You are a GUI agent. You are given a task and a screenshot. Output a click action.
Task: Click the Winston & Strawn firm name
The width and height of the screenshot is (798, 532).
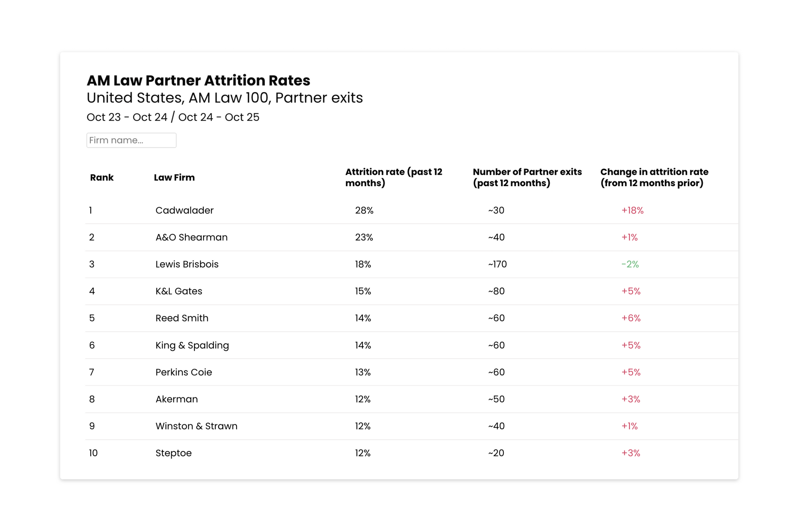196,426
